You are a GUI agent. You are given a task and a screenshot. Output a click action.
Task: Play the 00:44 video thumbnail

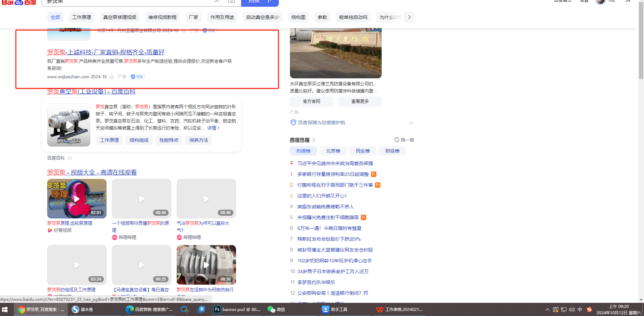pyautogui.click(x=142, y=199)
